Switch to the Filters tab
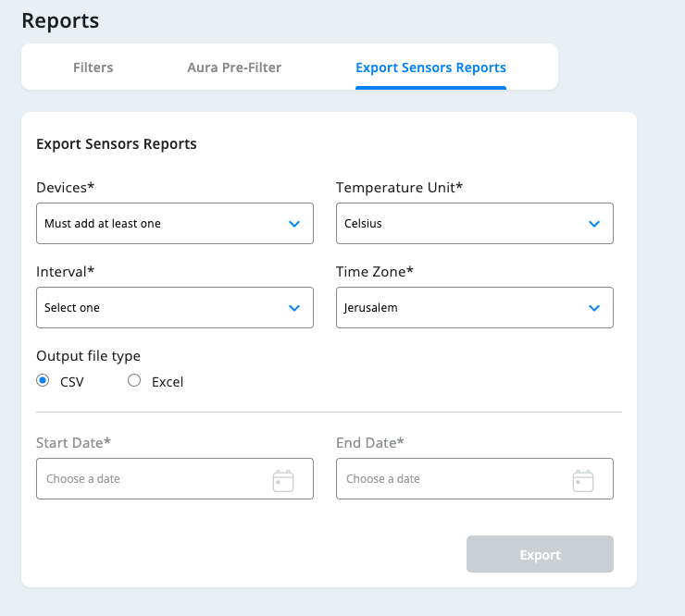685x616 pixels. pos(93,68)
